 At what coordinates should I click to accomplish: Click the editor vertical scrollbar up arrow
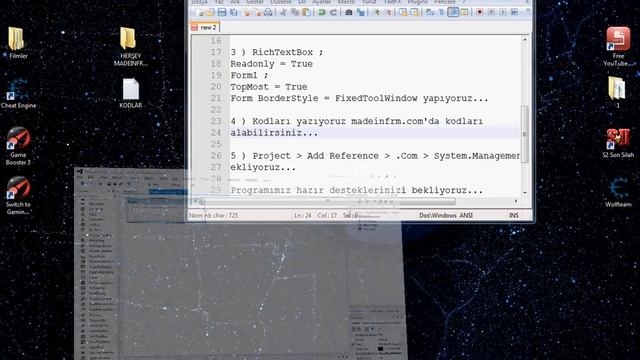coord(525,40)
